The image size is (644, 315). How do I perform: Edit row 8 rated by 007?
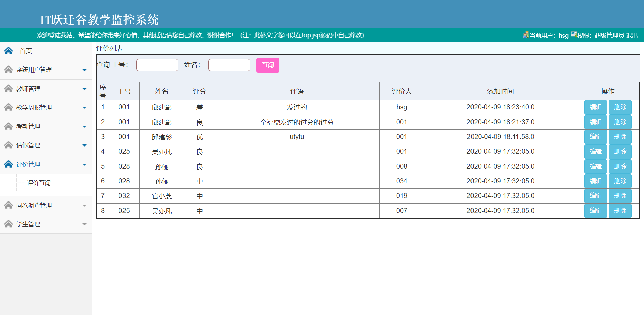596,211
